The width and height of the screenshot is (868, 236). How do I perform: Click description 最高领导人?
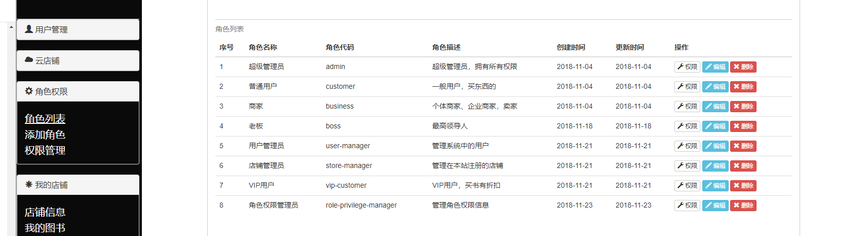point(450,126)
